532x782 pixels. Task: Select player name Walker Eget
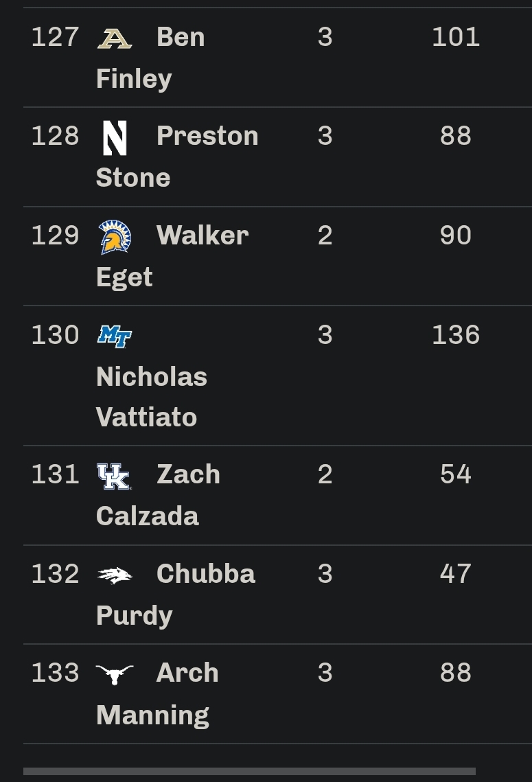click(x=172, y=256)
